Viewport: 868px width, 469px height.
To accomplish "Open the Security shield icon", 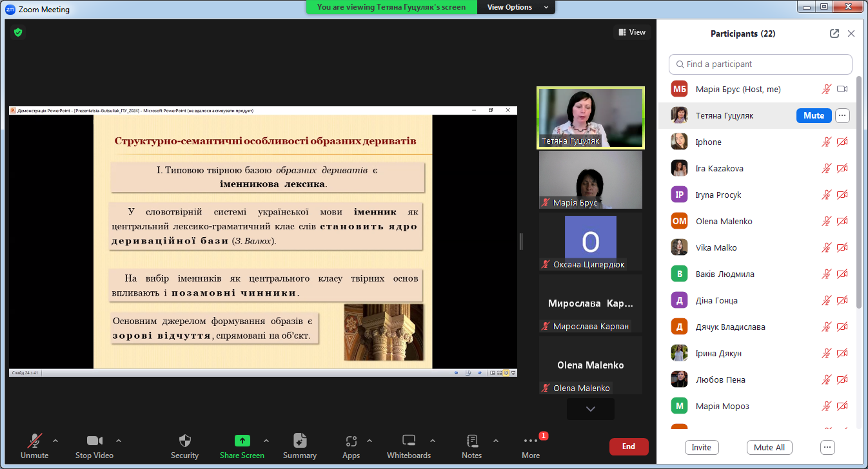I will 184,441.
